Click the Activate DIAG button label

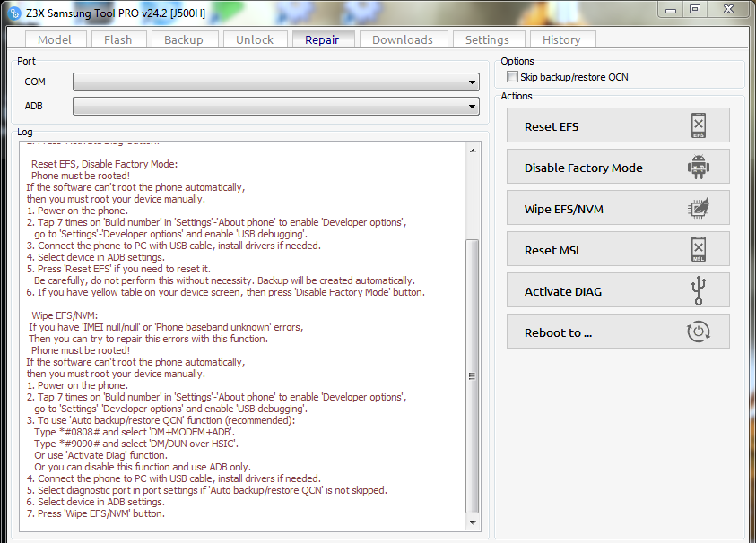563,291
